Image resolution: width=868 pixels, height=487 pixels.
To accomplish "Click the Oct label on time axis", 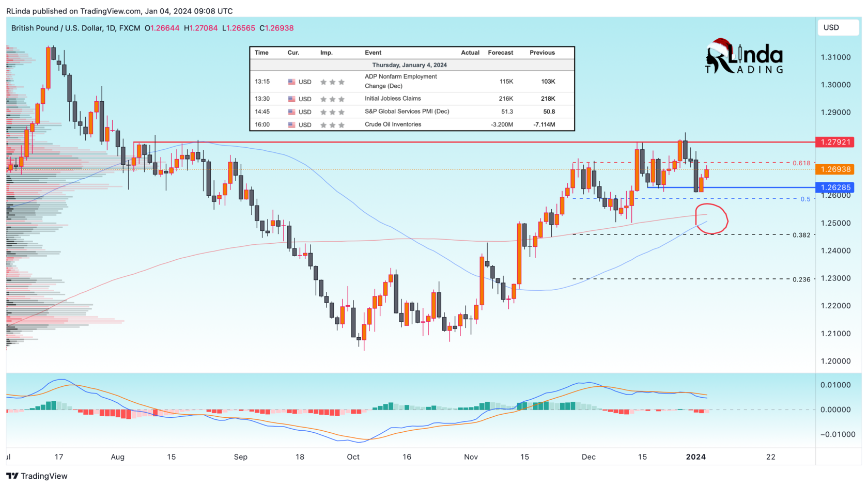I will click(353, 457).
